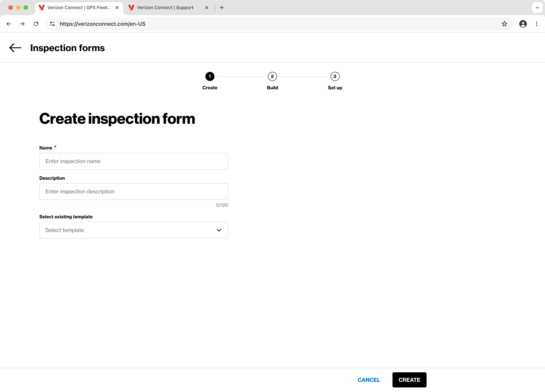Click the 0/120 character counter

(222, 205)
